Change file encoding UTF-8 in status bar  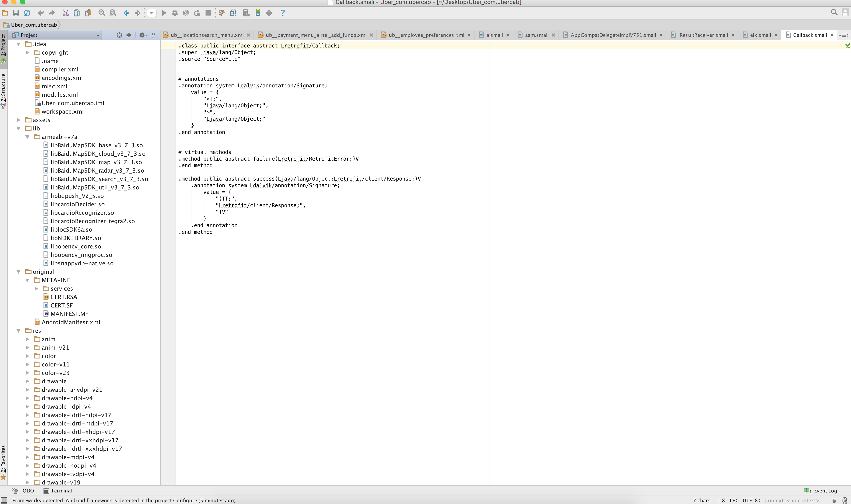[751, 500]
